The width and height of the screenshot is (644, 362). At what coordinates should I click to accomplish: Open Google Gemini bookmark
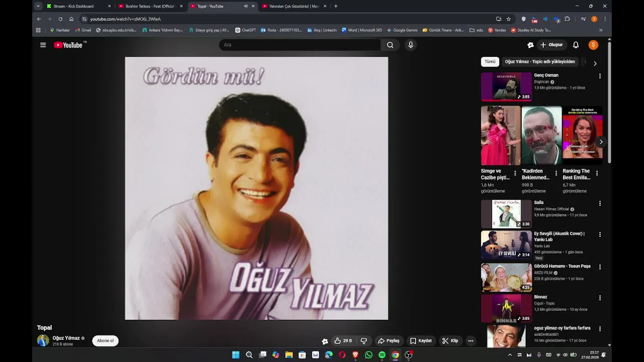[x=402, y=30]
